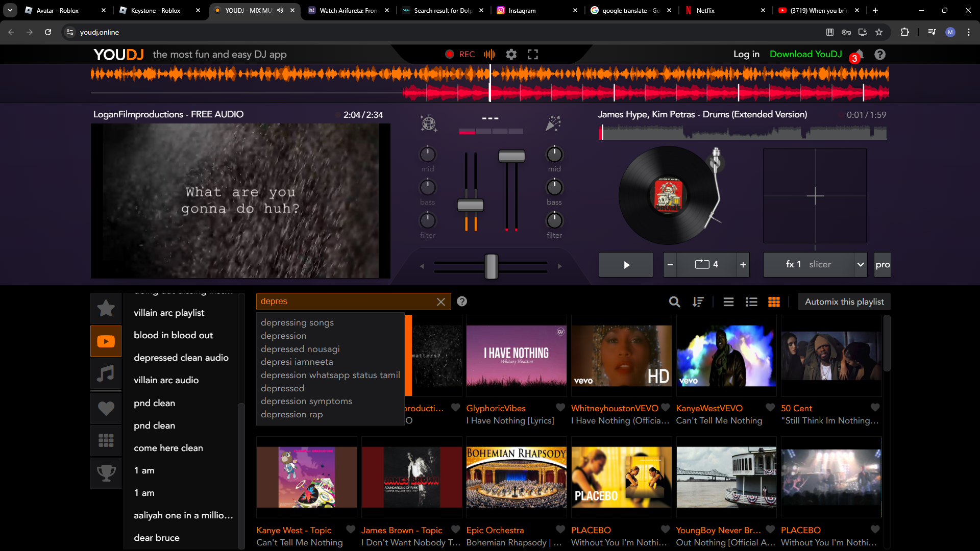The width and height of the screenshot is (980, 551).
Task: Switch to compact list view
Action: (x=728, y=302)
